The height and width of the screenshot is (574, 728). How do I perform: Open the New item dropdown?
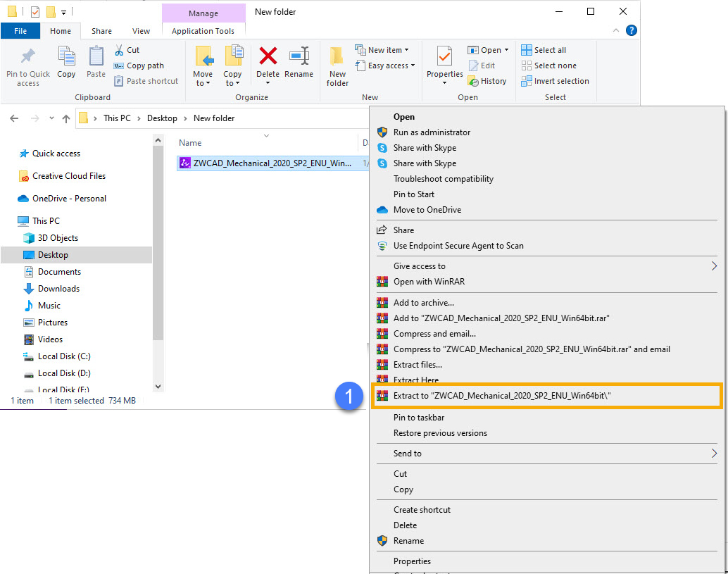pos(407,50)
